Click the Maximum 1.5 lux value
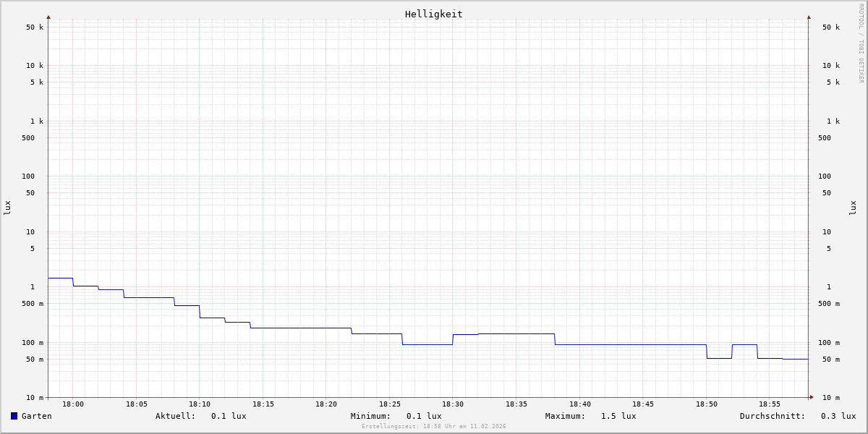The image size is (868, 434). pyautogui.click(x=618, y=416)
